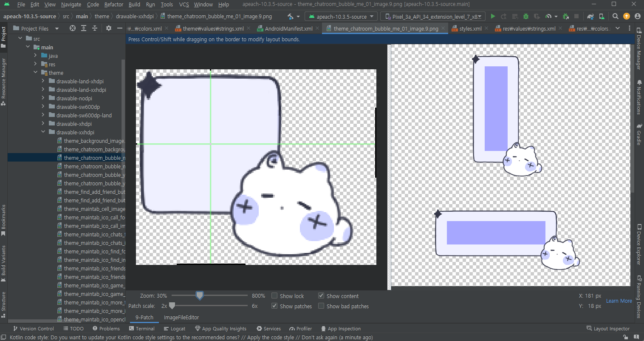The height and width of the screenshot is (341, 644).
Task: Open Notifications side panel
Action: point(638,97)
